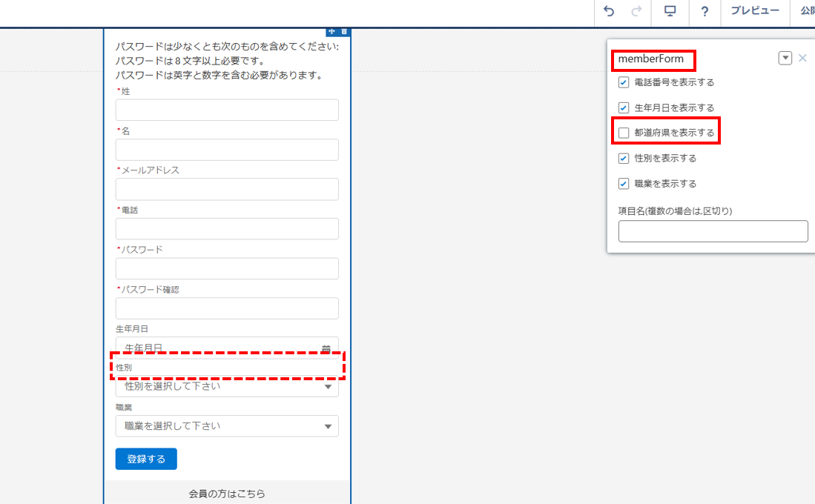Close the memberForm property panel
815x504 pixels.
coord(802,58)
